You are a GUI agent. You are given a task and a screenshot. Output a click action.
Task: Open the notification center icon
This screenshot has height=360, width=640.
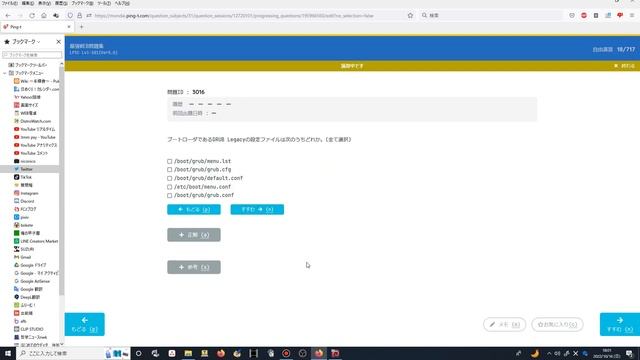click(629, 353)
